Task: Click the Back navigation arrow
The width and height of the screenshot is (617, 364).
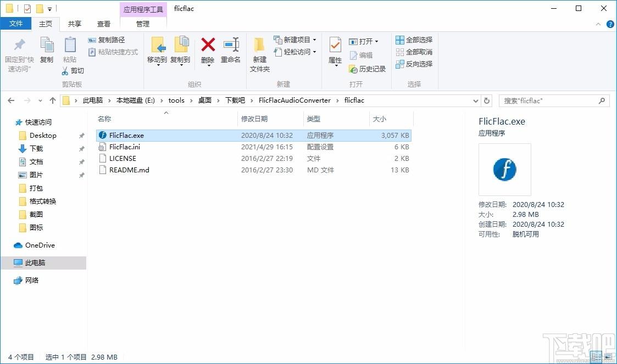Action: tap(11, 100)
